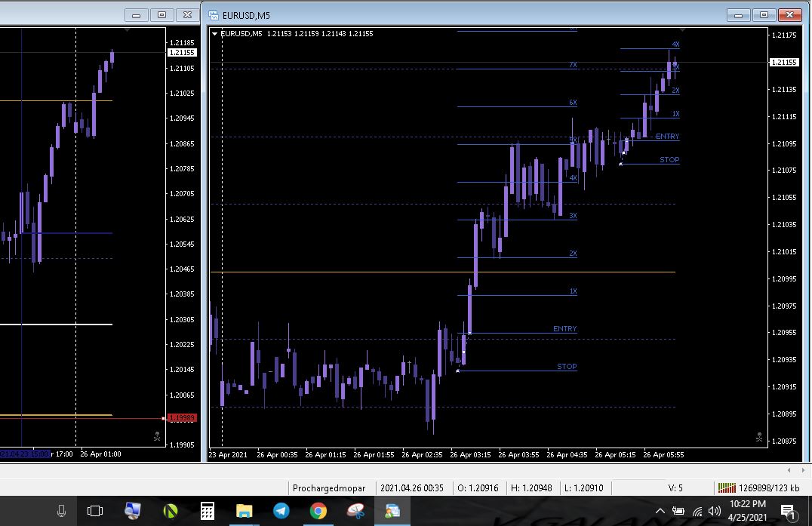This screenshot has width=812, height=526.
Task: Select the upper ENTRY level label
Action: (x=667, y=136)
